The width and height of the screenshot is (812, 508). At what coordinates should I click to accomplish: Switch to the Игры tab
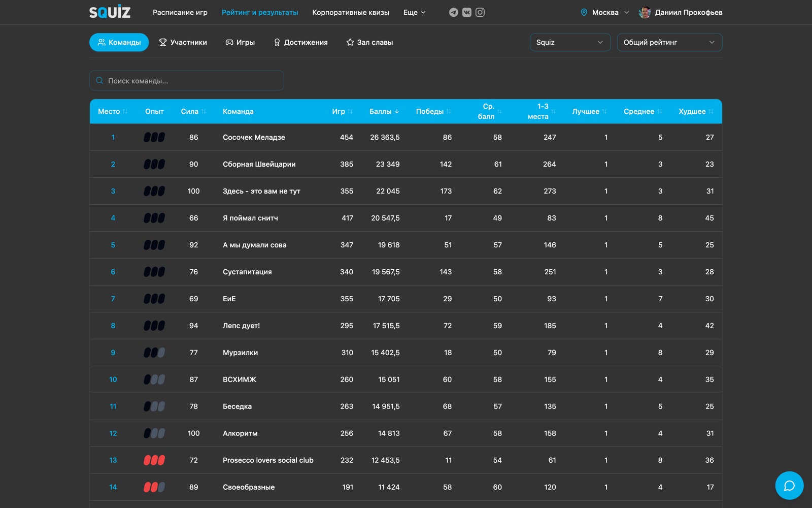click(x=240, y=42)
